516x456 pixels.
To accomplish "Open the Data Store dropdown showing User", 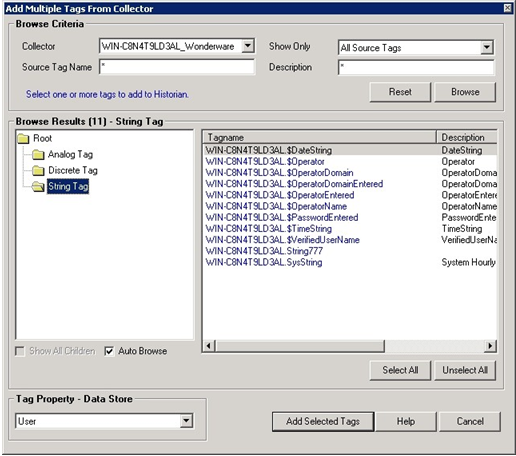I will 186,421.
